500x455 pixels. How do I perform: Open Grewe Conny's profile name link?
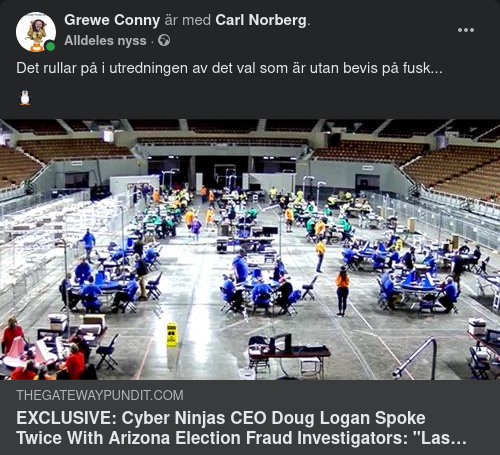(x=112, y=20)
